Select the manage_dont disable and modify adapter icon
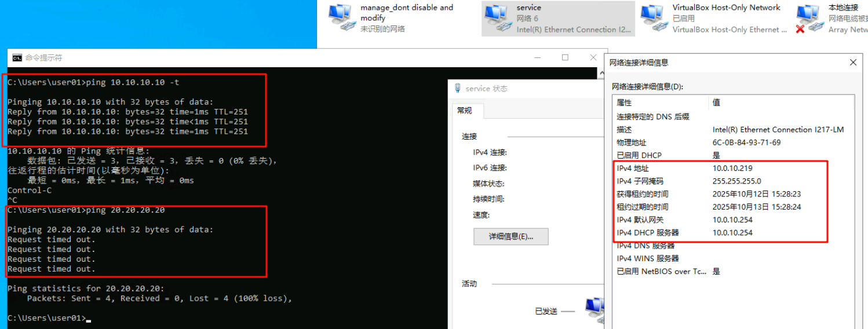868x329 pixels. 341,17
